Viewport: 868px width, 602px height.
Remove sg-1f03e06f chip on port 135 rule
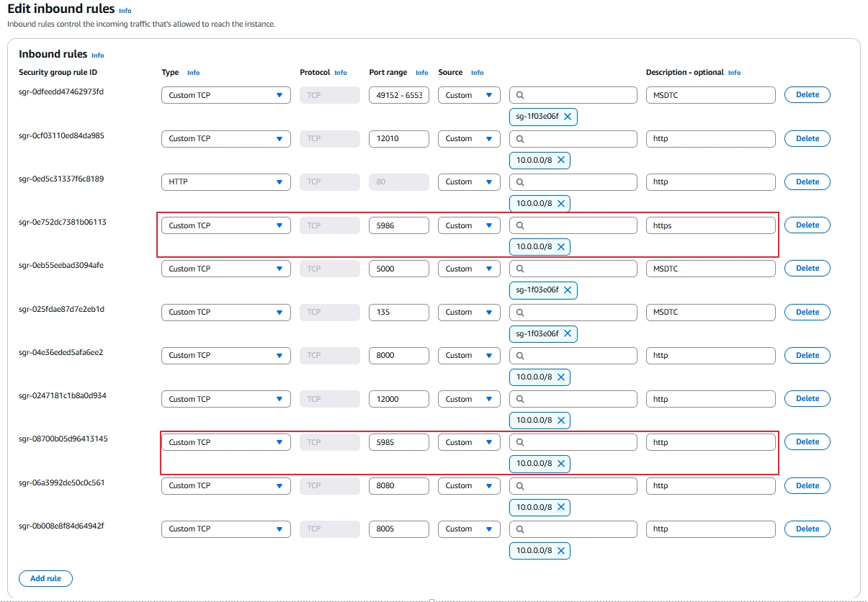568,334
